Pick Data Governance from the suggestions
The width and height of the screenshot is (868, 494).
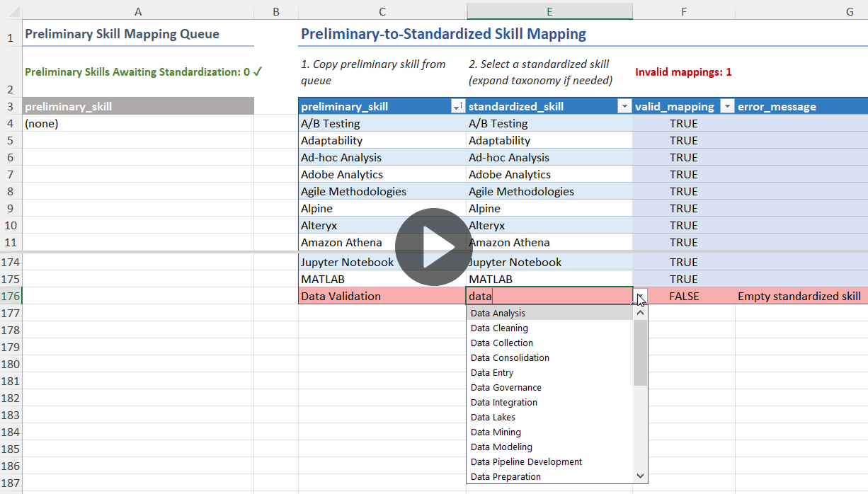point(549,387)
